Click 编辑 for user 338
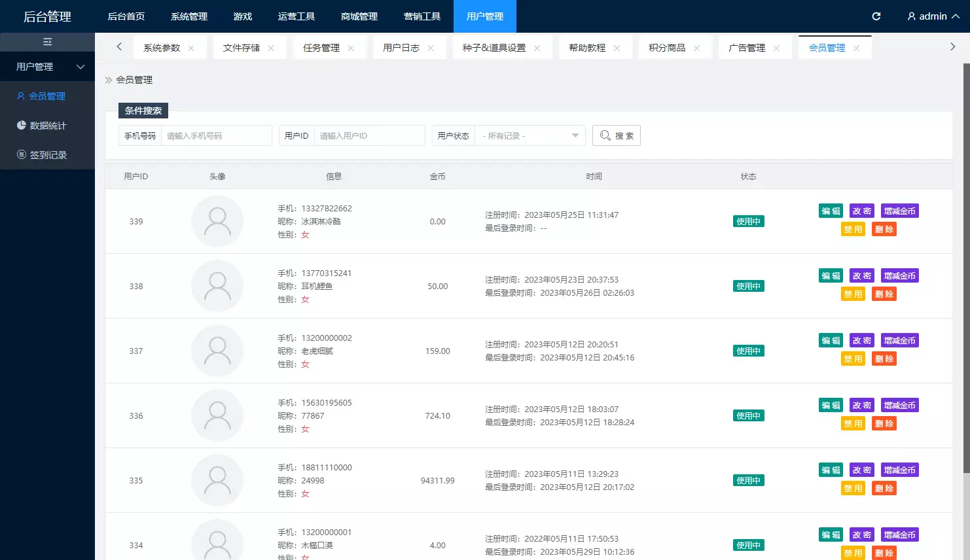This screenshot has height=560, width=970. [831, 275]
